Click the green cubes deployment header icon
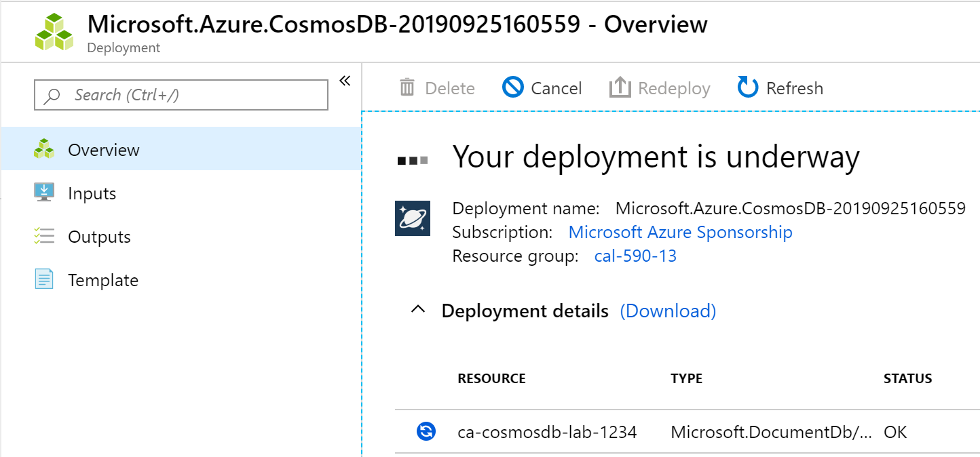 click(54, 31)
